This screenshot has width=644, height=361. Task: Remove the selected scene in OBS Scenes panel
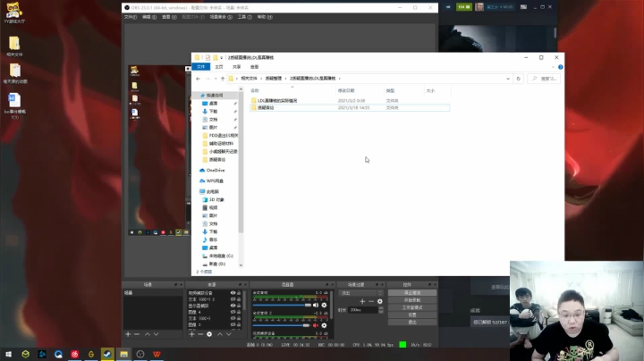(137, 334)
